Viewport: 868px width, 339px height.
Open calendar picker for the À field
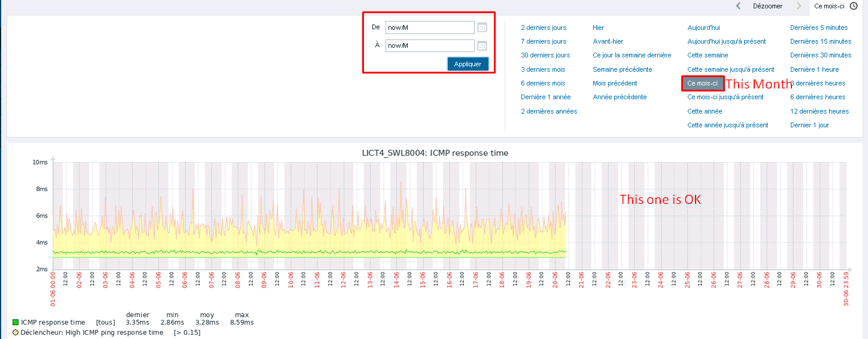point(482,46)
